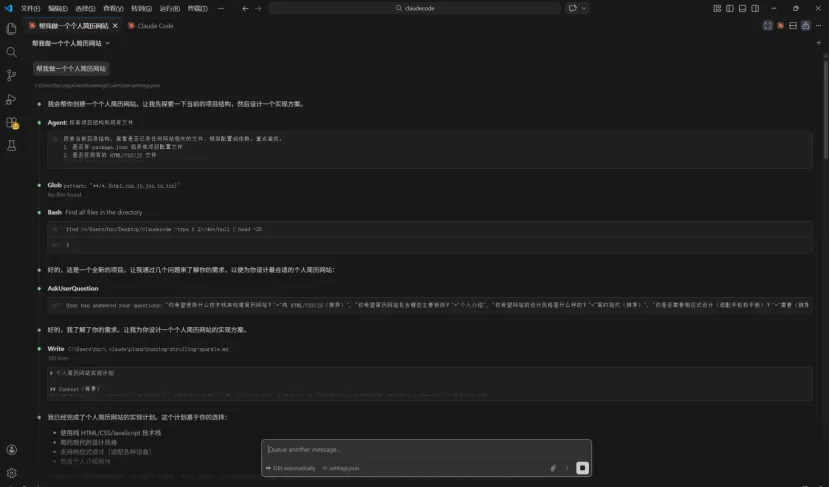Open the Testing flask view
This screenshot has width=830, height=487.
tap(11, 146)
